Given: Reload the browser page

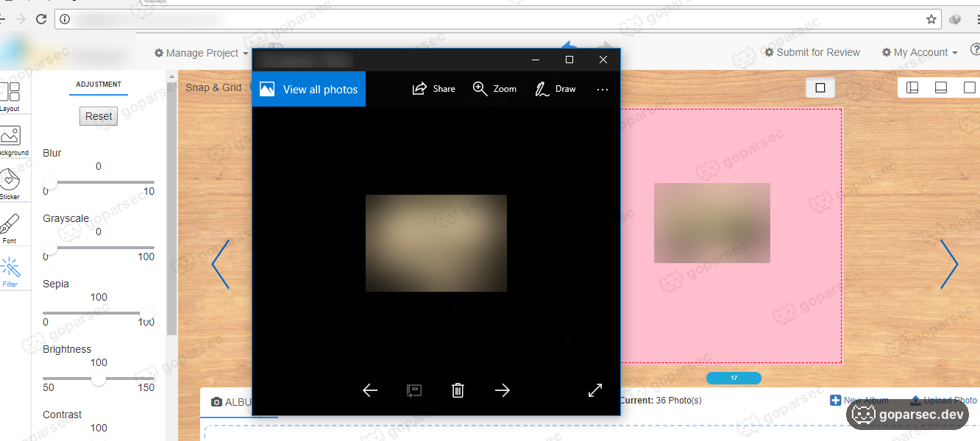Looking at the screenshot, I should [x=41, y=19].
